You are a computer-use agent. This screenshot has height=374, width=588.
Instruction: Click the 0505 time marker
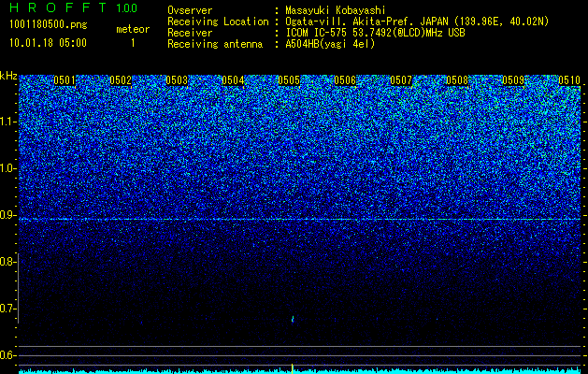tap(289, 80)
